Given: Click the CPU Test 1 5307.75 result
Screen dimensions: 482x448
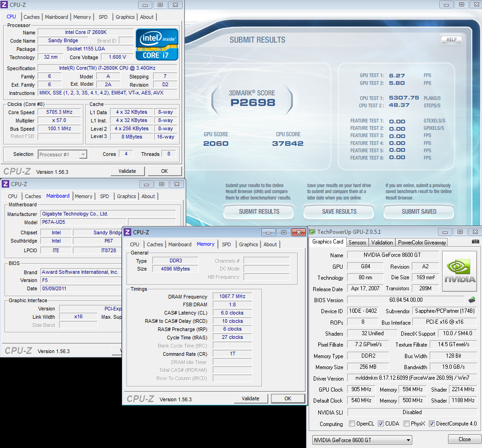Looking at the screenshot, I should click(x=404, y=98).
